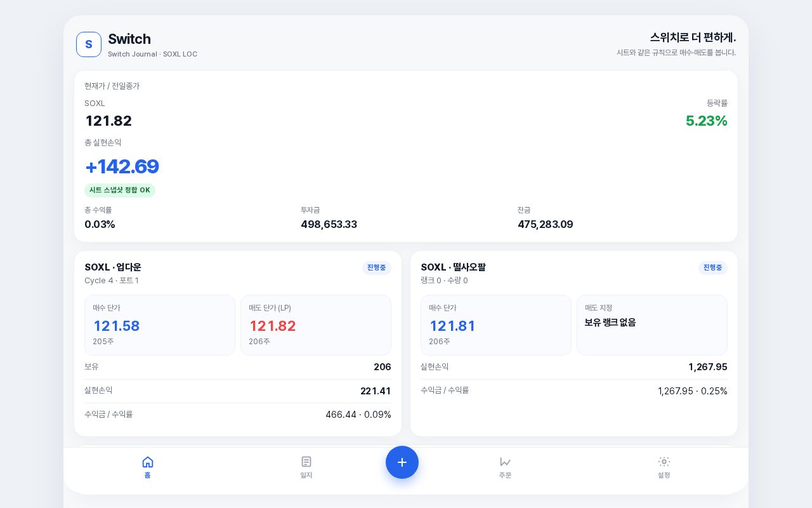812x508 pixels.
Task: Click the Switch app title
Action: (129, 39)
